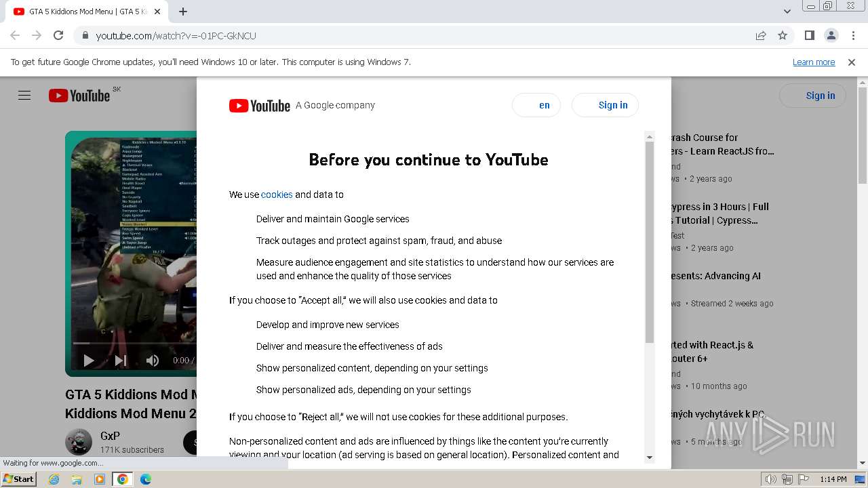Open the GxP channel avatar
The height and width of the screenshot is (488, 868).
pyautogui.click(x=79, y=442)
